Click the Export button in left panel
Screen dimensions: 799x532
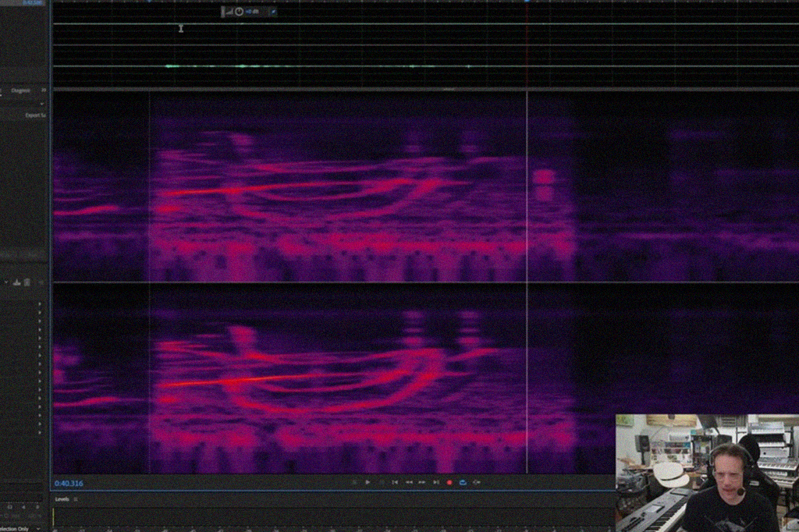point(35,115)
